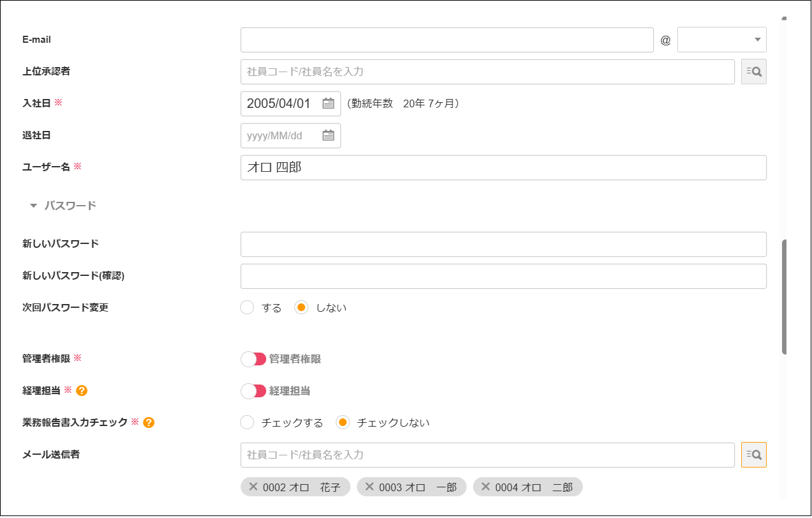Select チェックする radio option
Image resolution: width=812 pixels, height=518 pixels.
point(248,423)
